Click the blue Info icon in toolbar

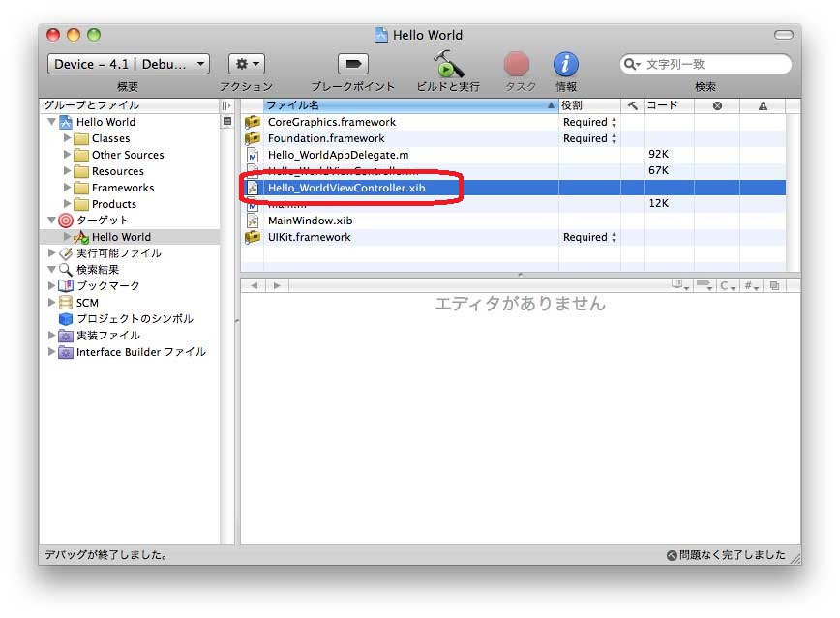(x=566, y=65)
